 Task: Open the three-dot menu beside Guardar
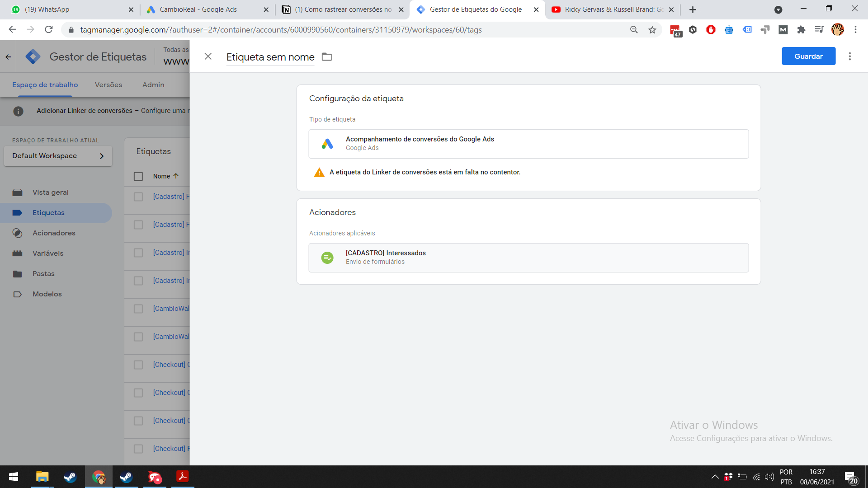850,56
